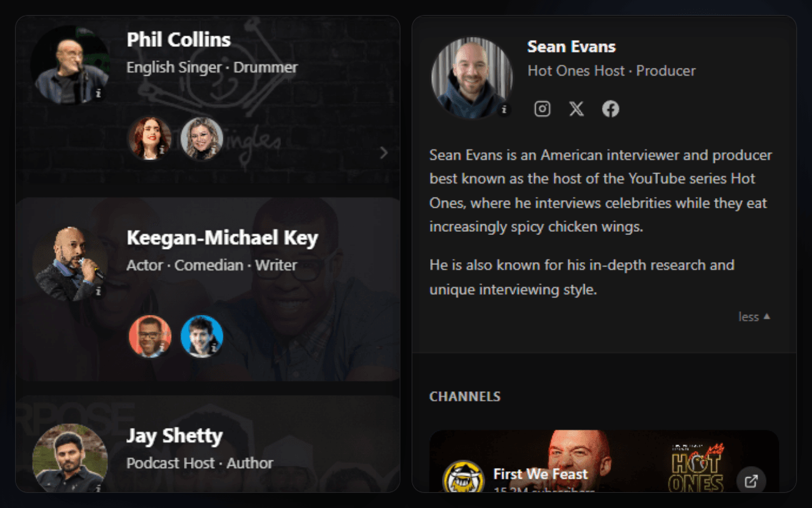Open the Keegan-Michael Key name link
The height and width of the screenshot is (508, 812).
[x=223, y=238]
